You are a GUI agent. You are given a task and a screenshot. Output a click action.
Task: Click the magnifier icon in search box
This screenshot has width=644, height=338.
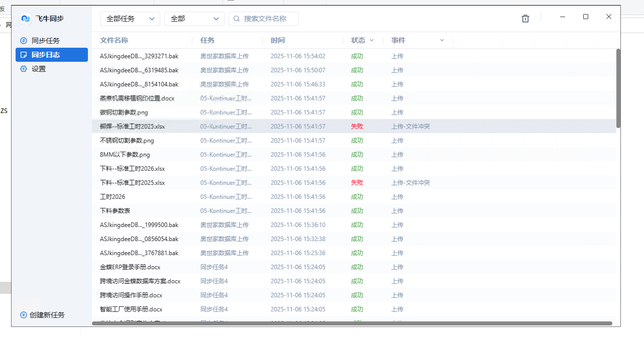pyautogui.click(x=237, y=19)
